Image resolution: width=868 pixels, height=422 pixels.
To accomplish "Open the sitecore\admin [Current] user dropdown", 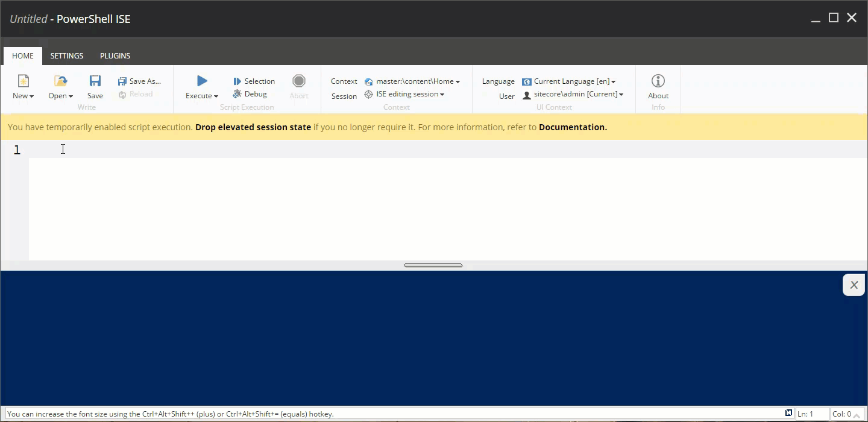I will [573, 94].
